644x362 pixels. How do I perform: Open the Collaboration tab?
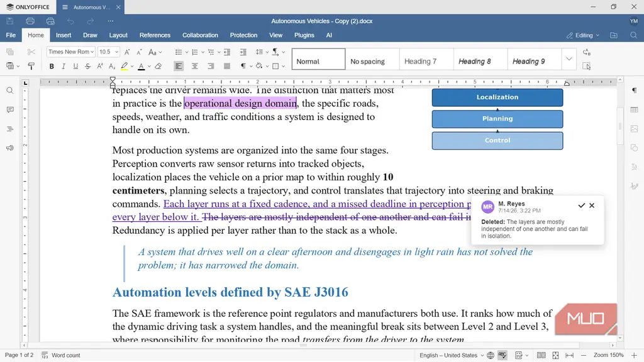pyautogui.click(x=200, y=35)
